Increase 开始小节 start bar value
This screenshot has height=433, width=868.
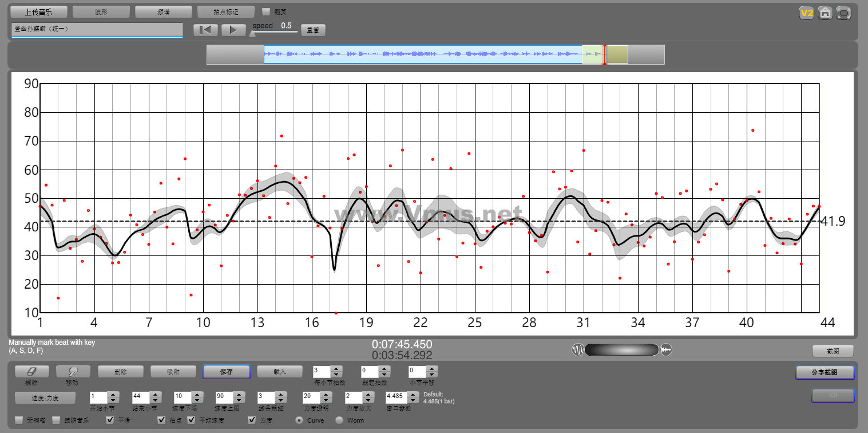click(x=113, y=394)
